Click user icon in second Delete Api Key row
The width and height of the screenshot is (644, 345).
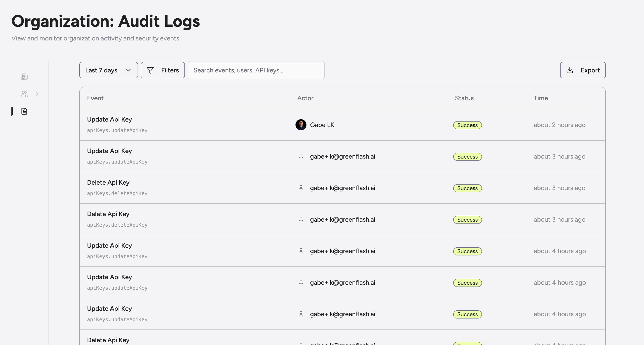(301, 220)
